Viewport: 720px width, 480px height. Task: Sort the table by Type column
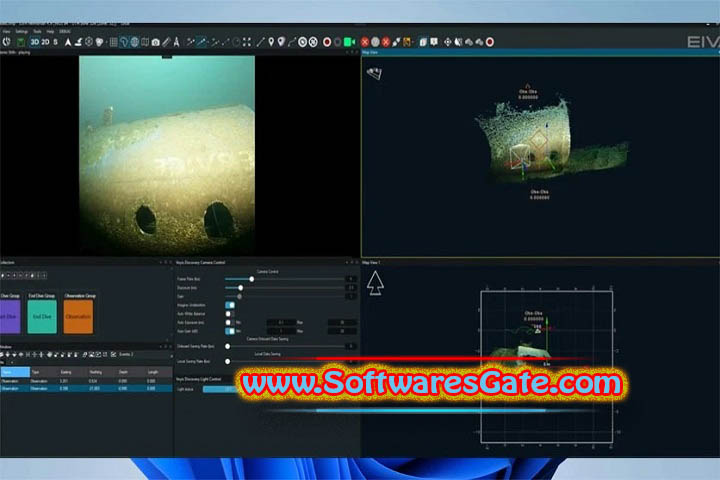pyautogui.click(x=36, y=372)
